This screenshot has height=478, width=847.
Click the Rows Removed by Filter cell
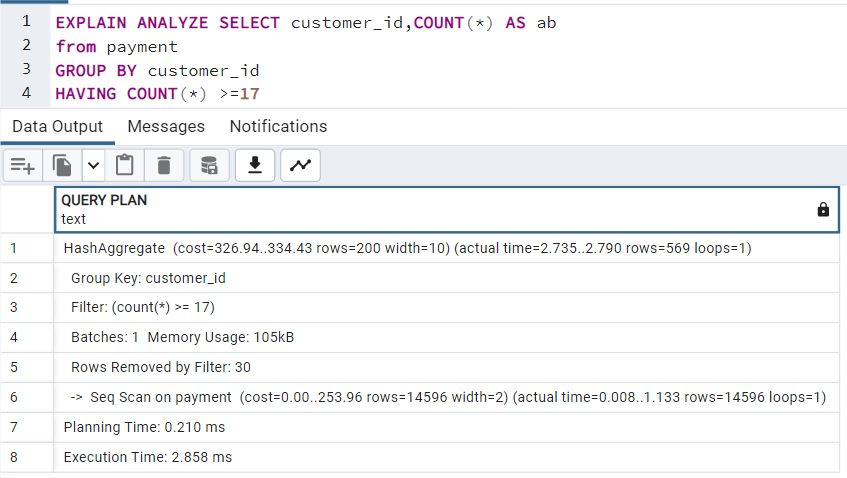[x=447, y=367]
